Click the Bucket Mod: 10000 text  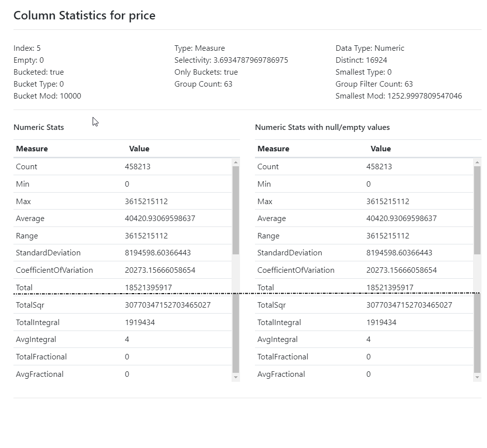click(47, 96)
